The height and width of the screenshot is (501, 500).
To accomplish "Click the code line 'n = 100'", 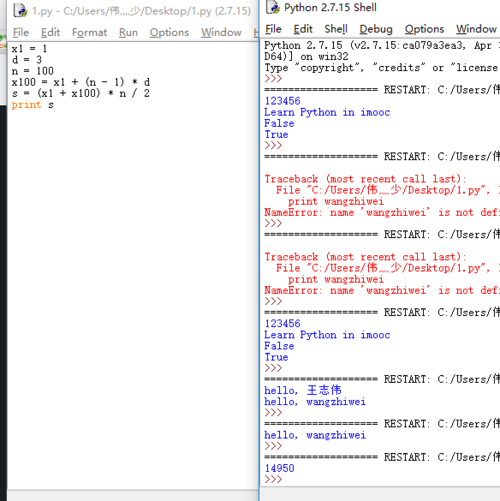I will (x=32, y=71).
